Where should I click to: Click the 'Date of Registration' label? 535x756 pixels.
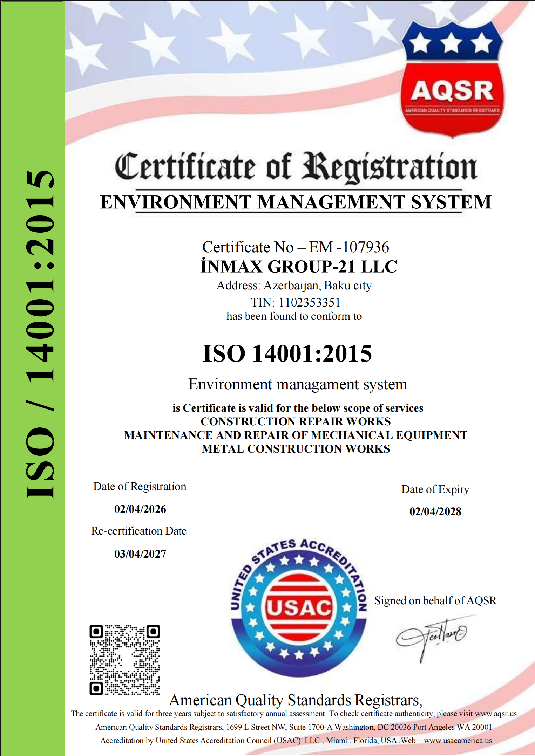140,487
